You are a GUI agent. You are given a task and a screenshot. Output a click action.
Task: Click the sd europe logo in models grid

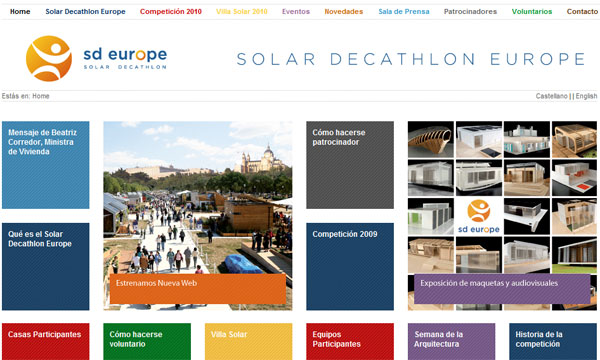click(x=479, y=216)
